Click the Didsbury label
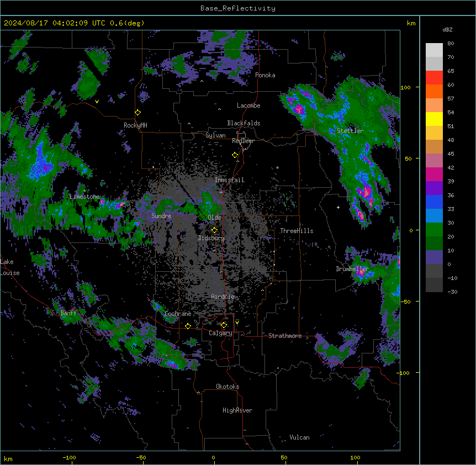The image size is (476, 465). coord(211,238)
